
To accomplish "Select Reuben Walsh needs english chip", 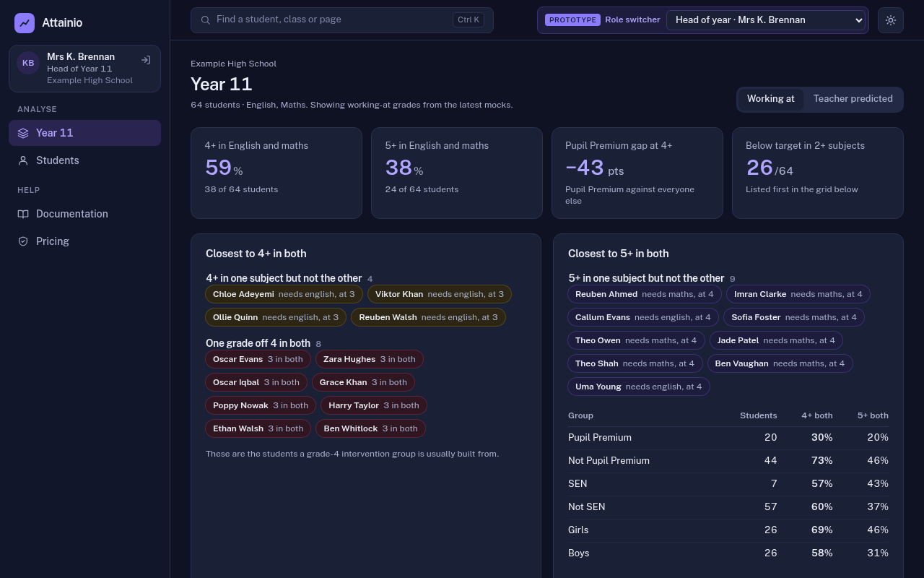I will (429, 317).
